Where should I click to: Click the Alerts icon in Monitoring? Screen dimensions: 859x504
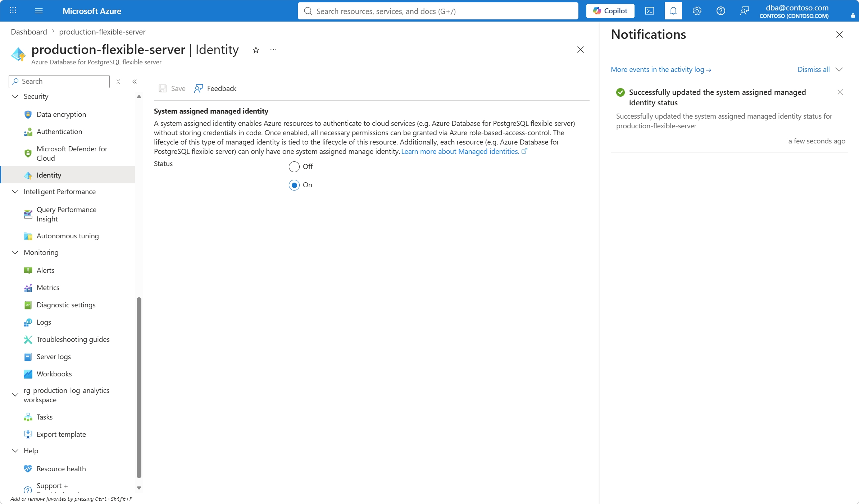click(28, 271)
